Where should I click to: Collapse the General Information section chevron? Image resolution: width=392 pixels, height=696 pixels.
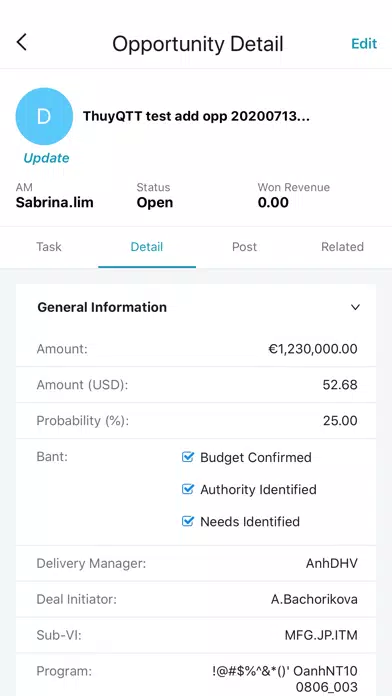[x=355, y=307]
